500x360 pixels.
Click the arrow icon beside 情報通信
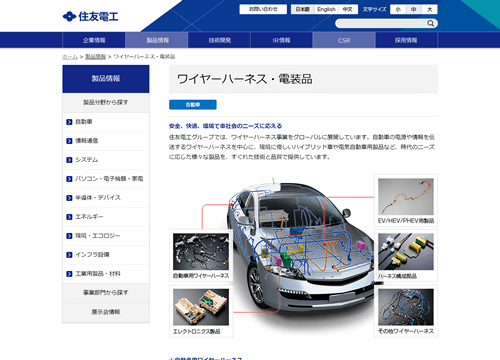(x=69, y=141)
